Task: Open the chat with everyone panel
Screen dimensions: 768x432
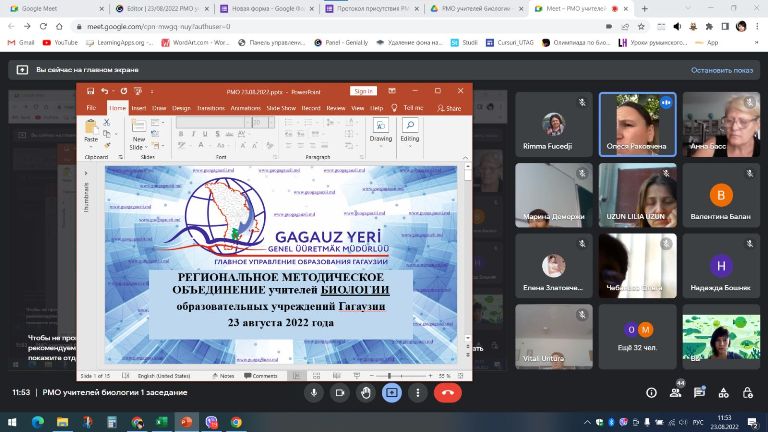Action: (699, 393)
